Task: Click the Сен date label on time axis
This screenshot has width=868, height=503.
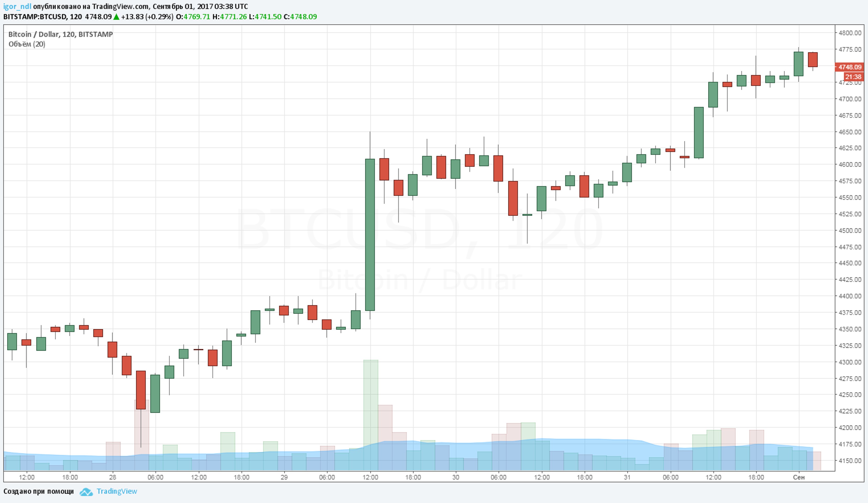Action: pos(799,477)
